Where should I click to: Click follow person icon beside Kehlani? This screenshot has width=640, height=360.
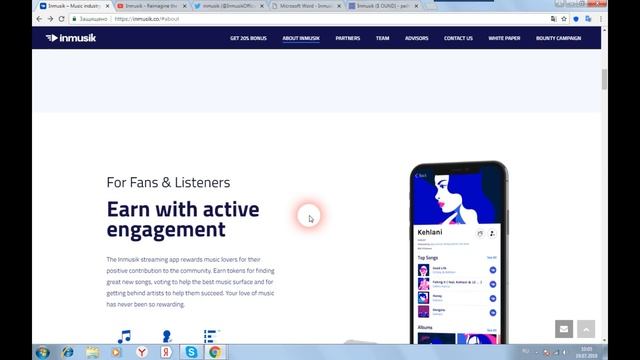coord(492,233)
